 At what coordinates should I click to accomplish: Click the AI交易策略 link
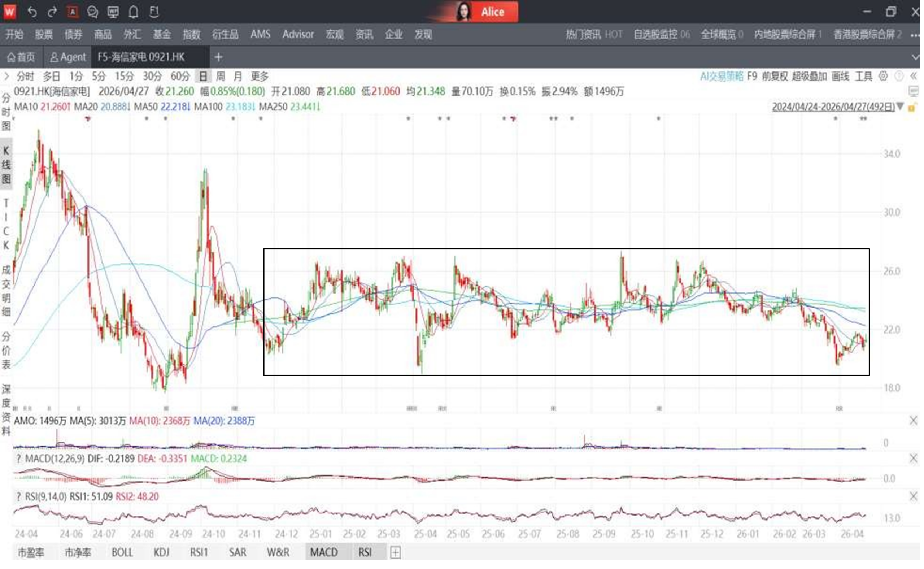(x=721, y=77)
